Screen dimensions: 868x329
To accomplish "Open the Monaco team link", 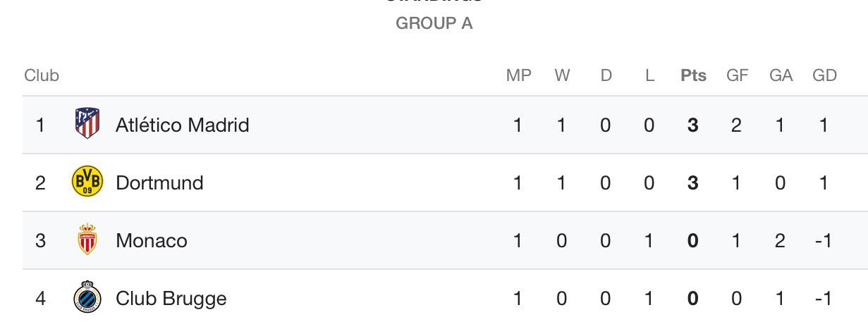I will point(152,240).
